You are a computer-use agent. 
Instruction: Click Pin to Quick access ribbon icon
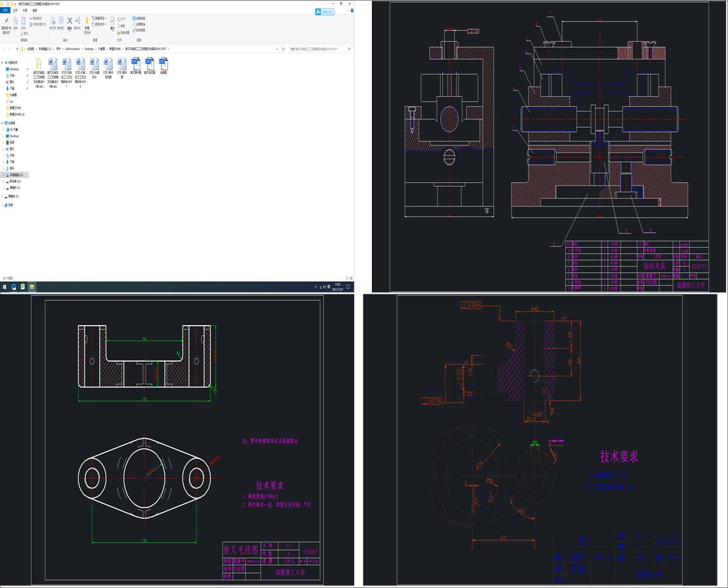[7, 21]
